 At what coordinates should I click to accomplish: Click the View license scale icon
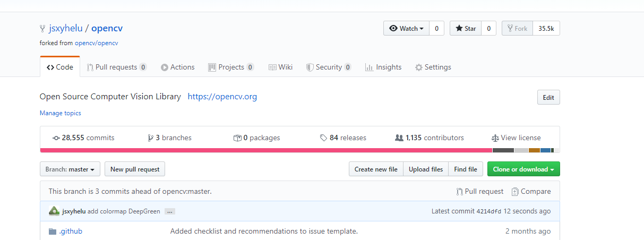coord(495,138)
